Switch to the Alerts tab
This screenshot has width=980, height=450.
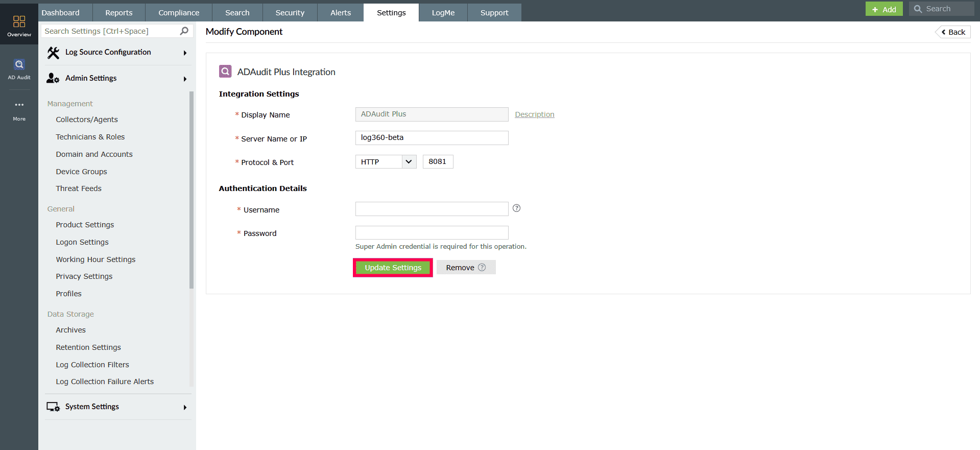point(341,13)
